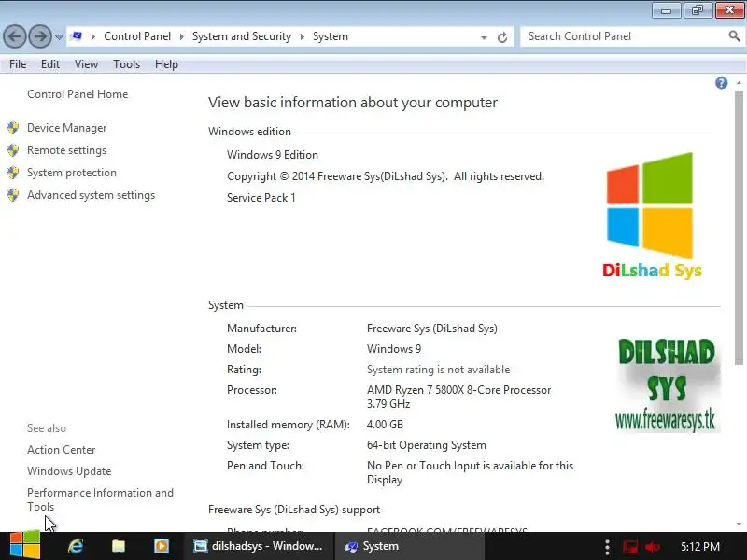This screenshot has height=560, width=747.
Task: Open recent pages dropdown beside Forward button
Action: click(59, 36)
